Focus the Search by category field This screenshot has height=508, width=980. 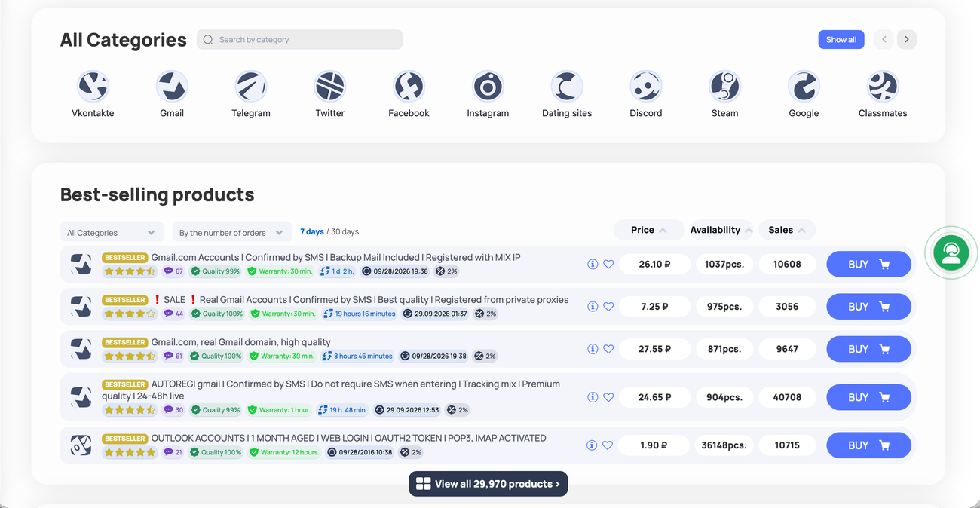(299, 39)
